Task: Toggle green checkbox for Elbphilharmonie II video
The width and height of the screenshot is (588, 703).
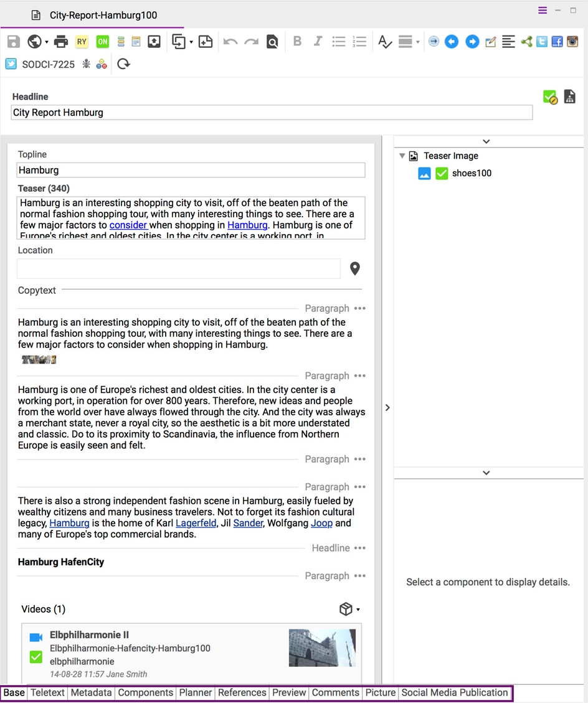Action: 36,657
